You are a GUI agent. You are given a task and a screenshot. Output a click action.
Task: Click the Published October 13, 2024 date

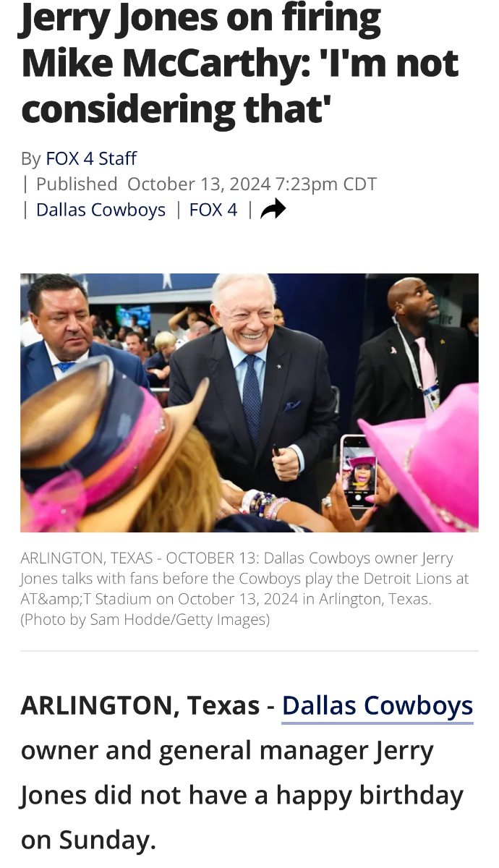[153, 184]
